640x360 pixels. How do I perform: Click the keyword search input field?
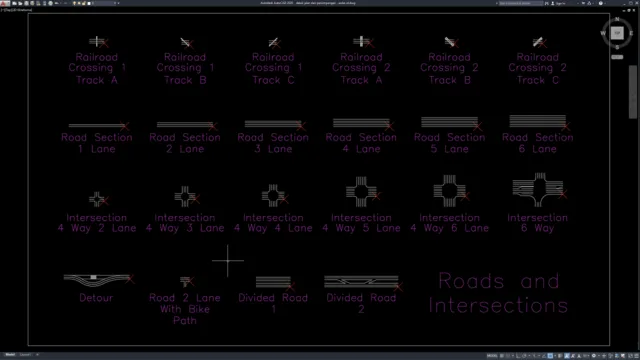pyautogui.click(x=521, y=3)
